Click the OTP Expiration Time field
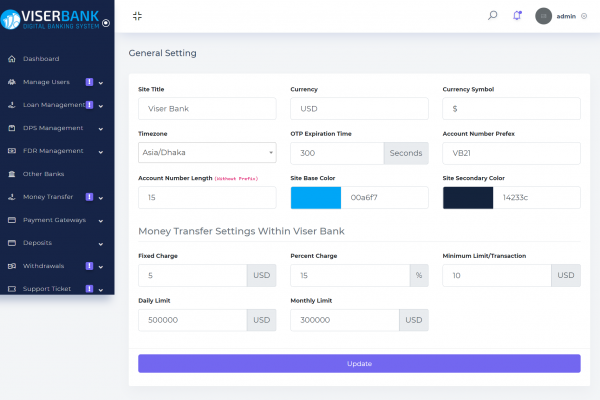600x400 pixels. pyautogui.click(x=337, y=153)
